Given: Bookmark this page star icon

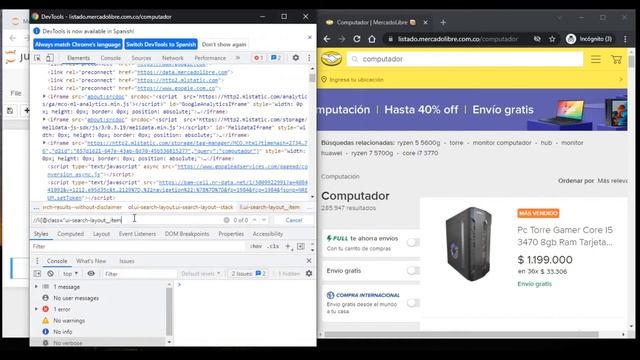Looking at the screenshot, I should [552, 39].
